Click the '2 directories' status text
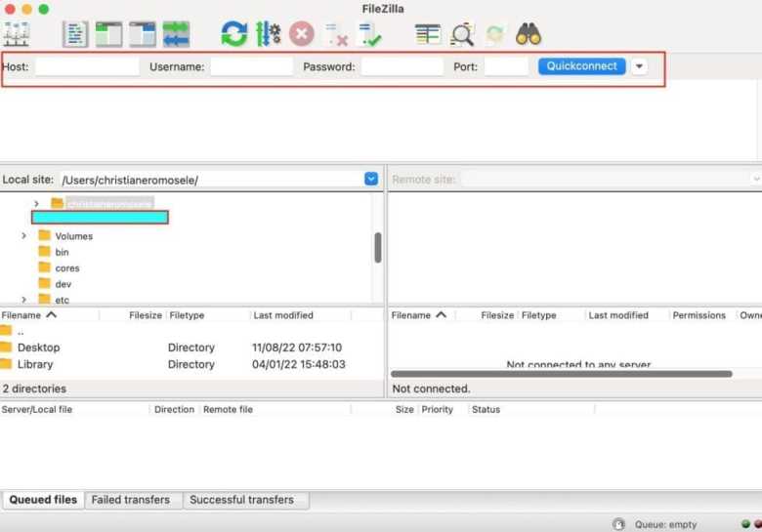 pyautogui.click(x=34, y=389)
